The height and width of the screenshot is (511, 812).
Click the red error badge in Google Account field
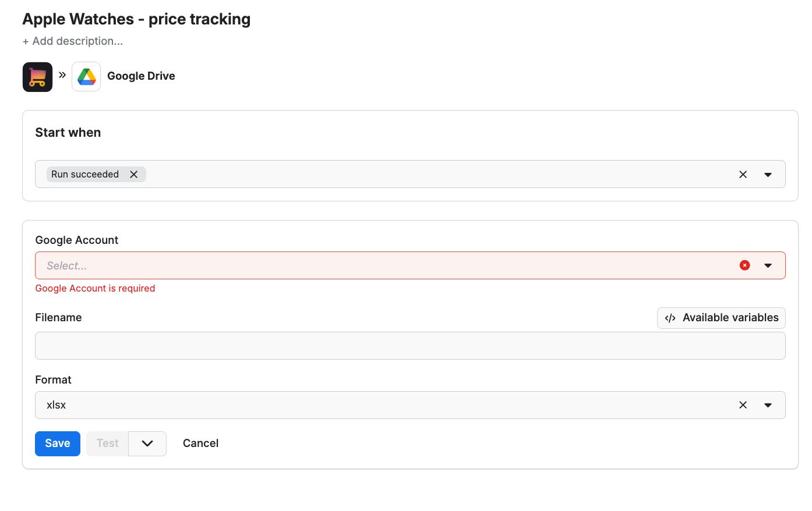click(x=744, y=265)
